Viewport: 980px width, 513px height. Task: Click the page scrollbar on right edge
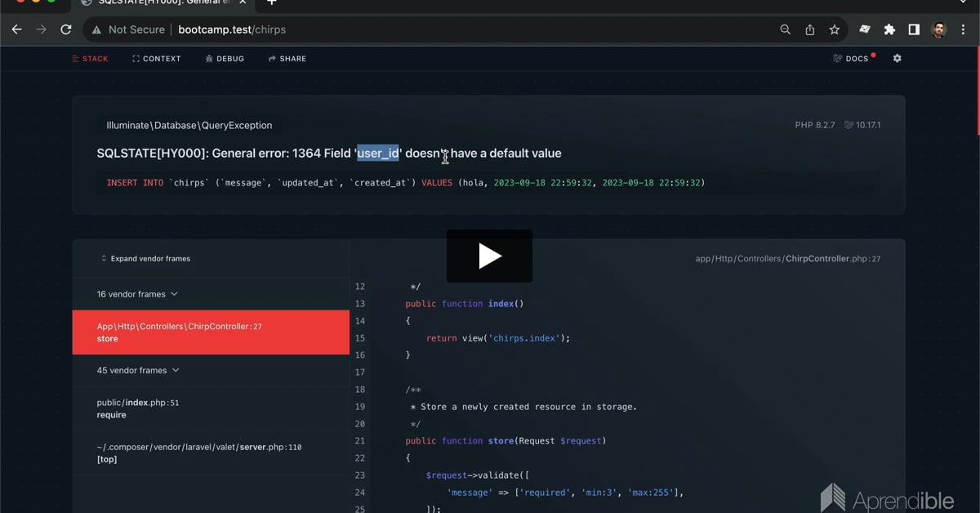[x=978, y=91]
